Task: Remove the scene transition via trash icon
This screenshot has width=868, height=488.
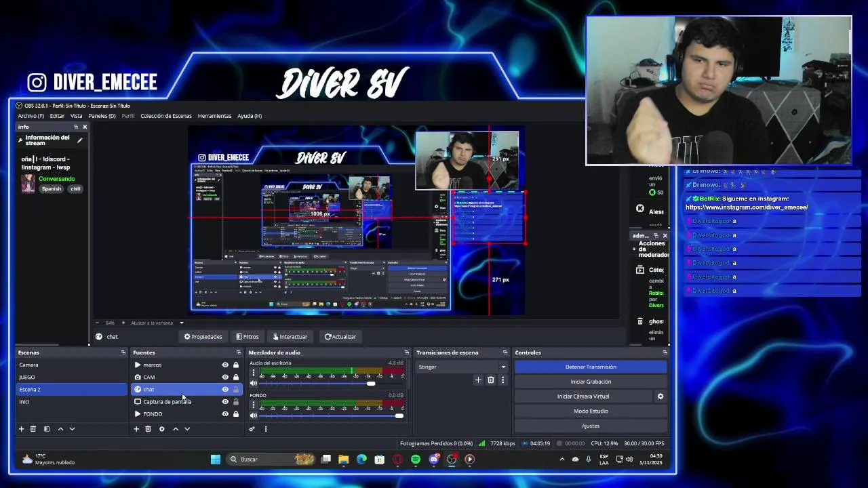Action: click(490, 380)
